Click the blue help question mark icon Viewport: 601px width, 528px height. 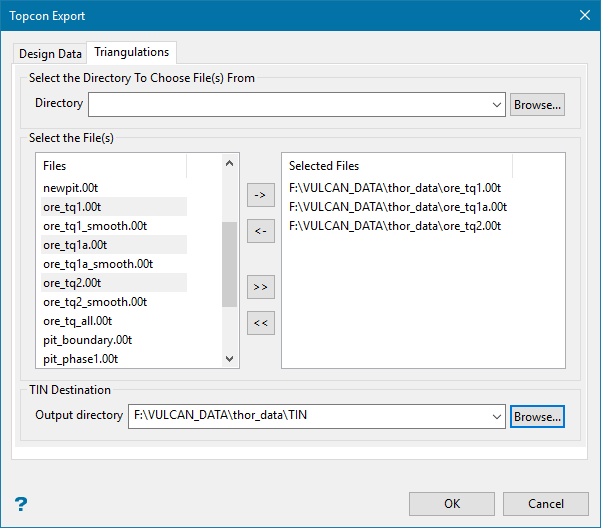(x=20, y=504)
